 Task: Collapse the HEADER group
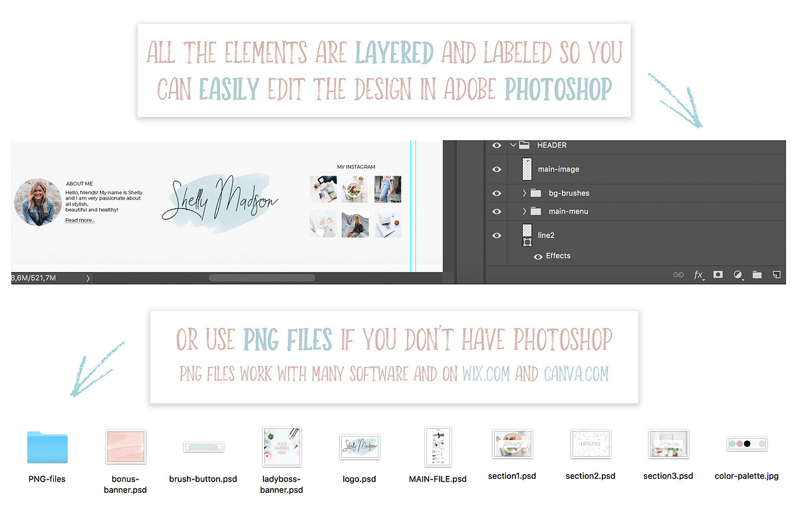513,145
